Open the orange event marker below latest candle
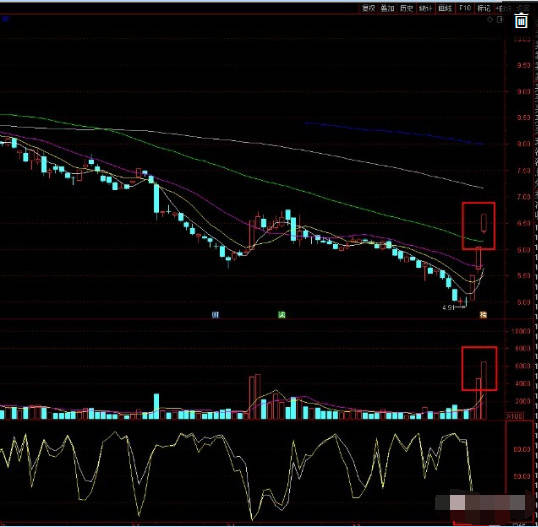The image size is (538, 527). click(483, 315)
